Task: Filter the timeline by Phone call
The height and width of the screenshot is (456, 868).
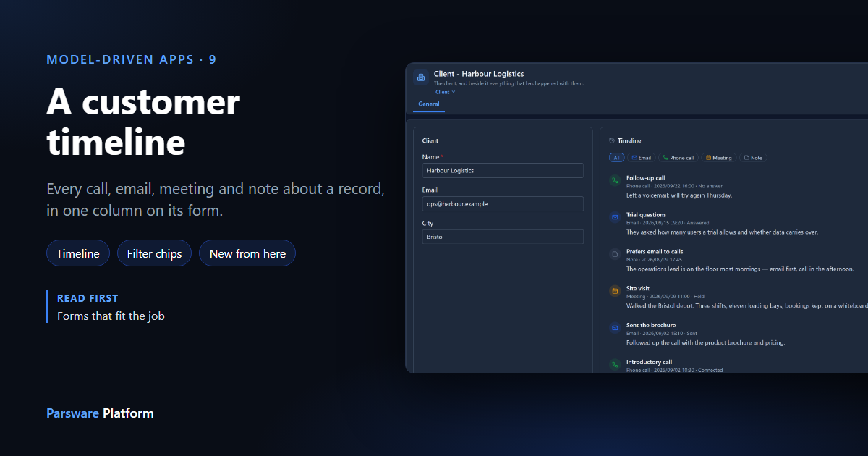Action: pos(678,158)
